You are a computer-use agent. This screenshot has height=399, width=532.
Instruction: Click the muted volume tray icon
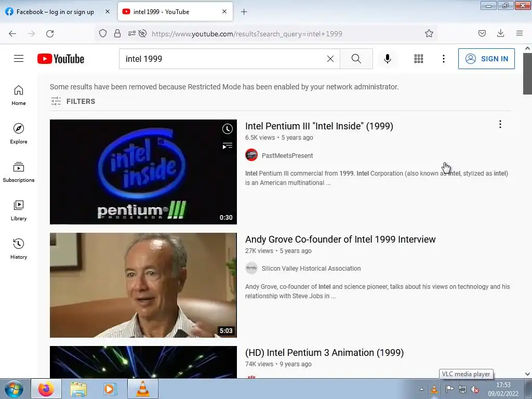[x=475, y=390]
